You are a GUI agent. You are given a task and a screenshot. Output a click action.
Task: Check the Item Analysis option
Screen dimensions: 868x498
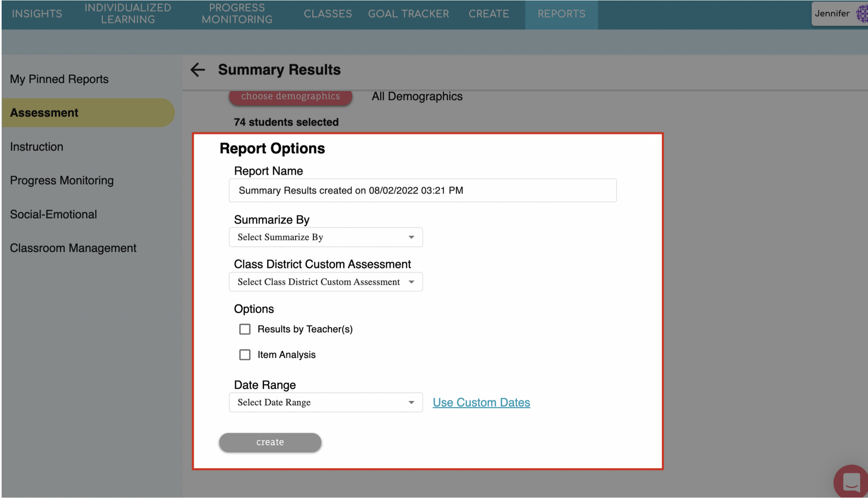(x=245, y=355)
